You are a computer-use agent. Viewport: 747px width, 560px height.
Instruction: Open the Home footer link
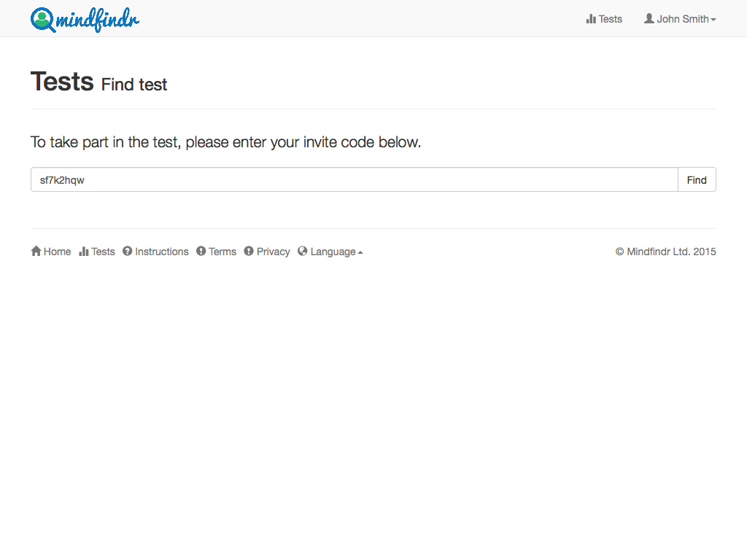click(x=51, y=252)
